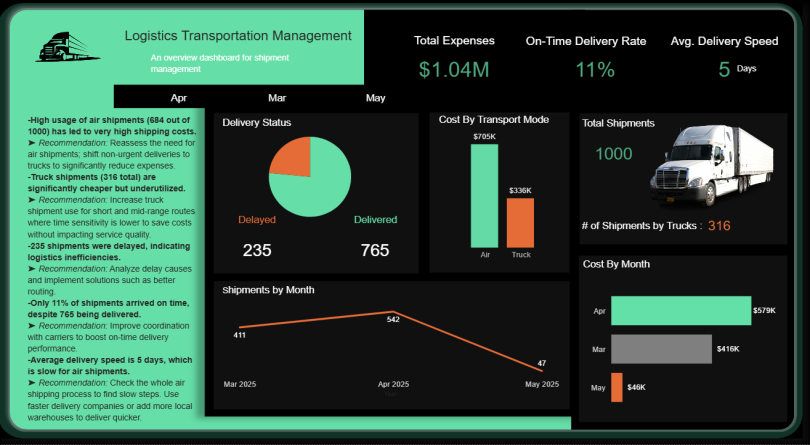The image size is (810, 445).
Task: Select the May month slicer button
Action: [376, 98]
